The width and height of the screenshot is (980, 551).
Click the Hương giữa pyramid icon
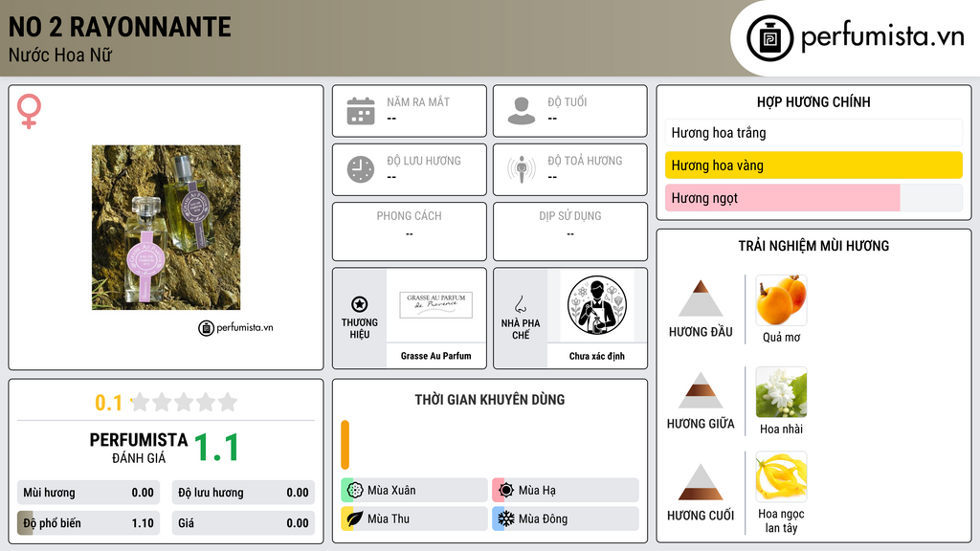point(701,390)
